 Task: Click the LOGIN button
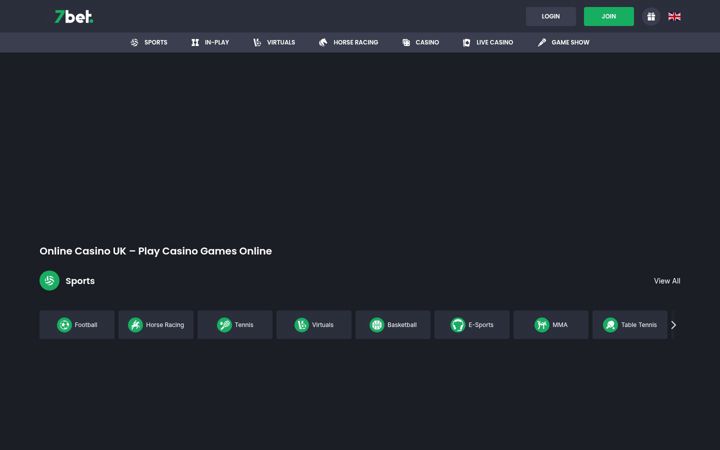click(x=551, y=17)
